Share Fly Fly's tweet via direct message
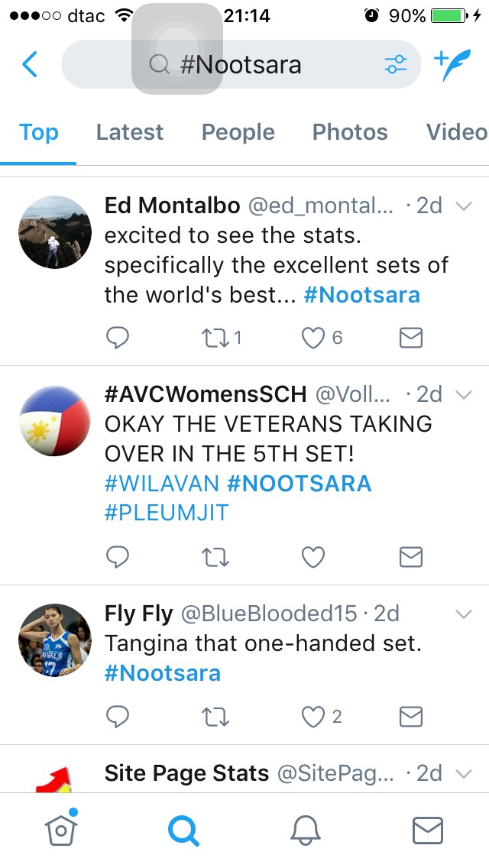Screen dimensions: 489x868 pos(411,717)
